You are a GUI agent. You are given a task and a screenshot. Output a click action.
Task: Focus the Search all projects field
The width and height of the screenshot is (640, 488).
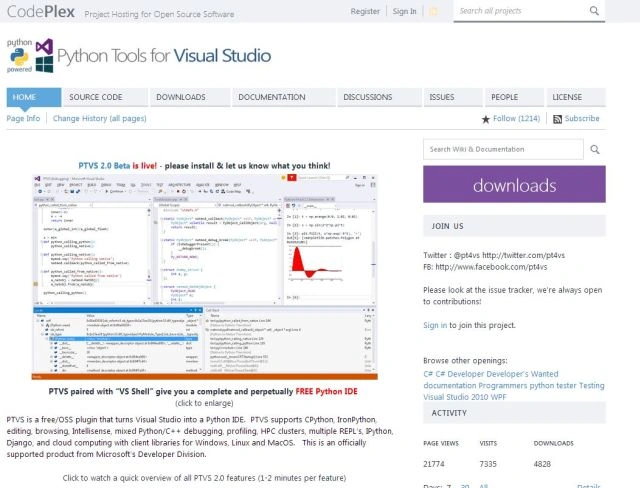coord(520,11)
